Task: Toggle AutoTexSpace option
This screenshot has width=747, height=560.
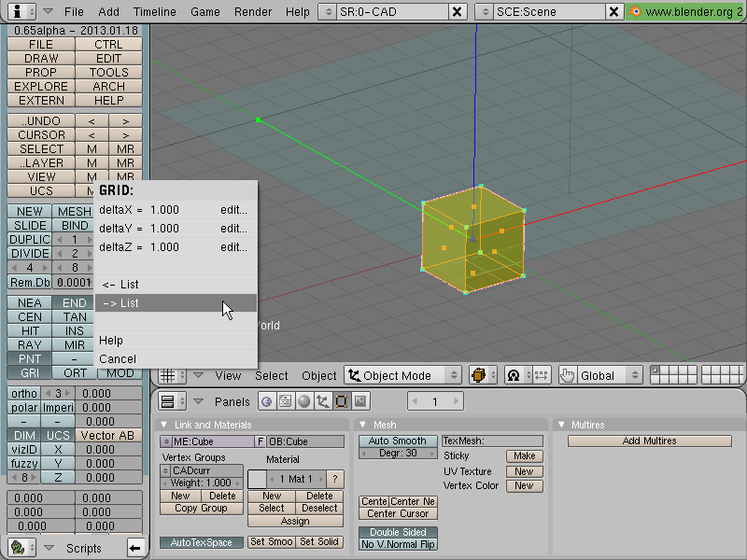Action: pyautogui.click(x=201, y=542)
